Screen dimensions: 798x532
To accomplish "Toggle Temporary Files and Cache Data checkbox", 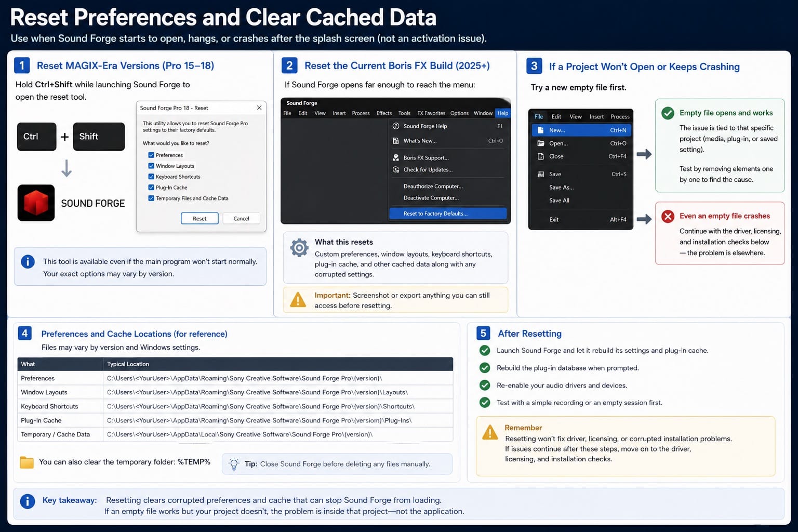I will click(151, 198).
